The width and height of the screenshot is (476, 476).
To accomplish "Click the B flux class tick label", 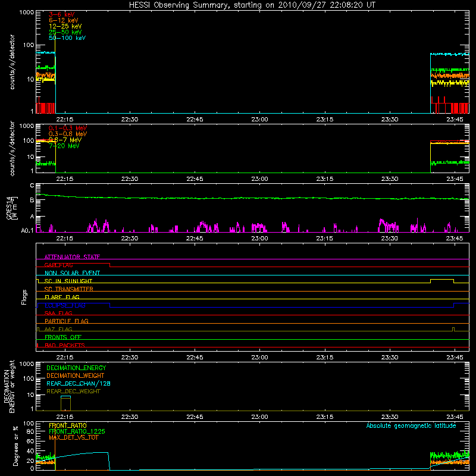I will tap(32, 200).
